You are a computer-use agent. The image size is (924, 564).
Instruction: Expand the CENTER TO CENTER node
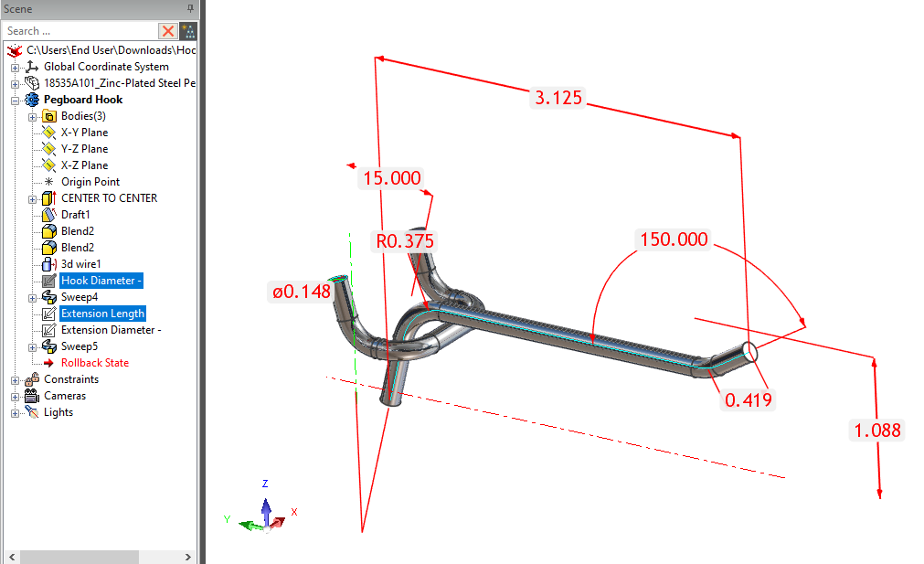point(32,198)
